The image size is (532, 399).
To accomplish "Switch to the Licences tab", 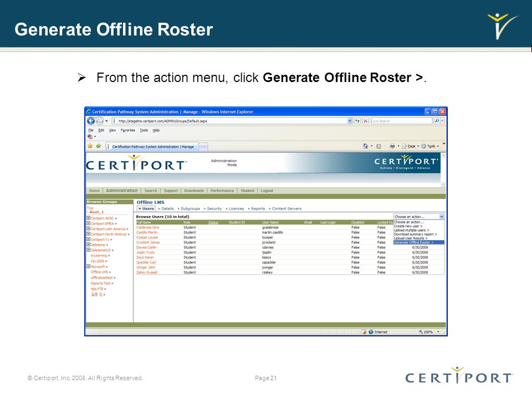I will click(x=235, y=209).
